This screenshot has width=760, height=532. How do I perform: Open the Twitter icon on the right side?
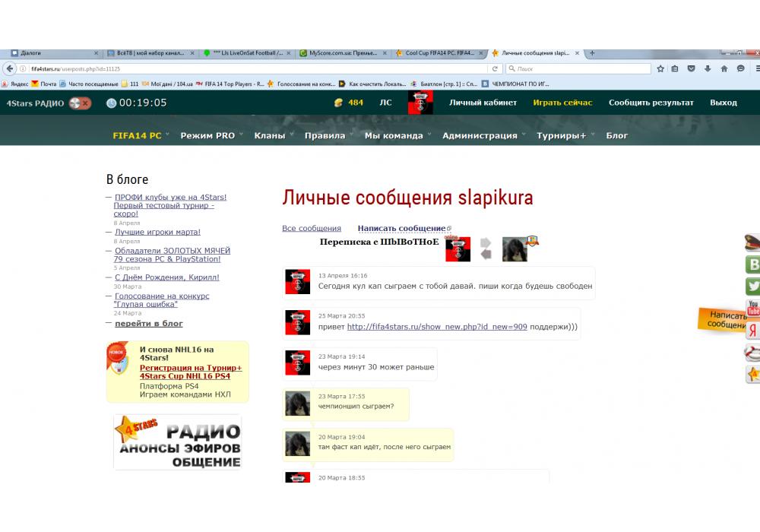click(x=752, y=287)
